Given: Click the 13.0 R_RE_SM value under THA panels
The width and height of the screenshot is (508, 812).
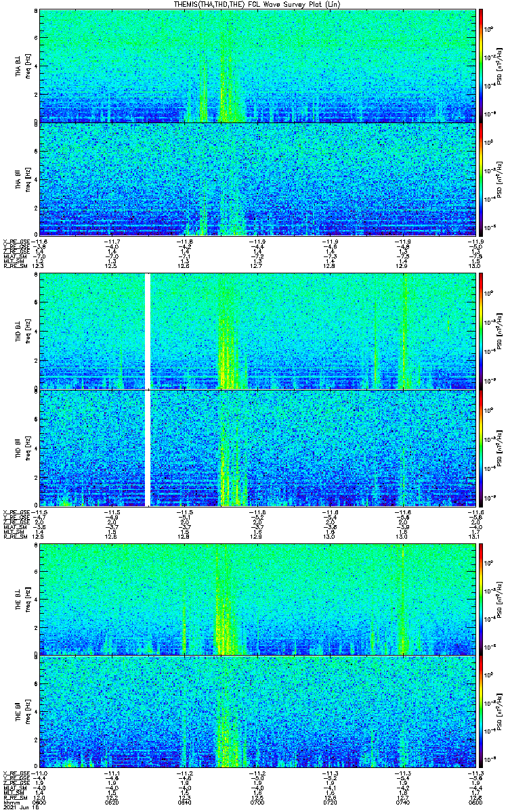Looking at the screenshot, I should click(x=475, y=267).
